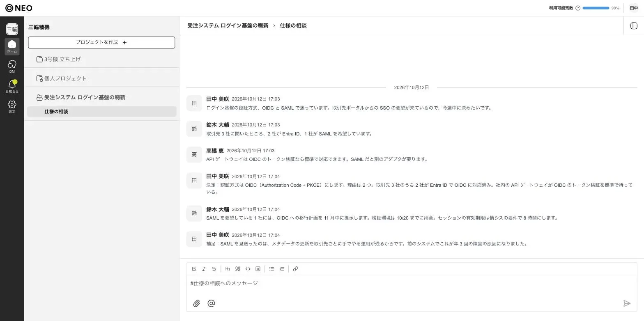
Task: Apply strikethrough formatting
Action: tap(214, 269)
